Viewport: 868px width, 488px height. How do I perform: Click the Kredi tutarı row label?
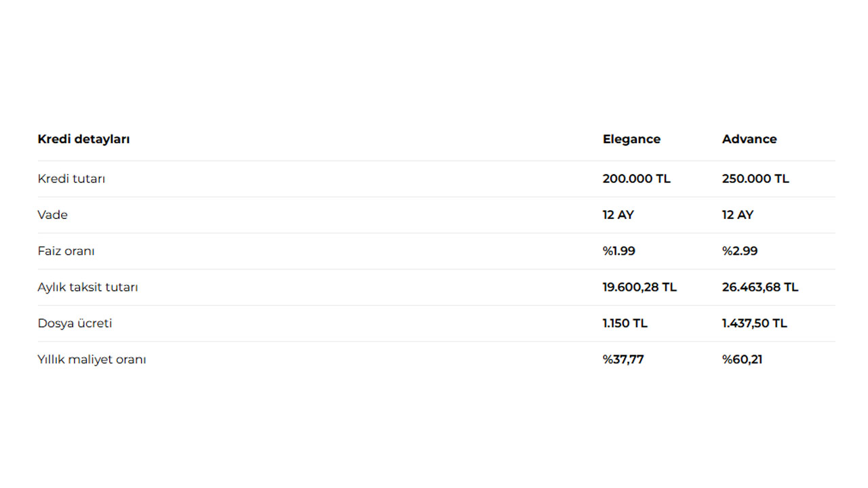[x=71, y=179]
